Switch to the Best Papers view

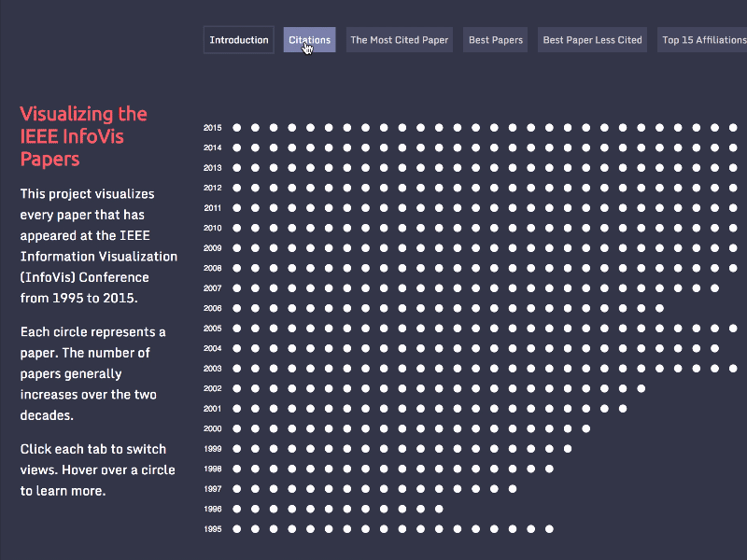(495, 39)
